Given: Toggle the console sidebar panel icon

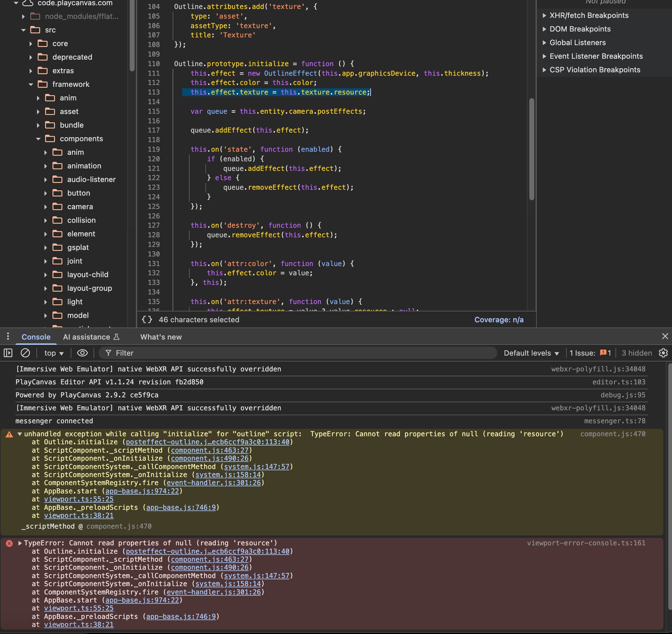Looking at the screenshot, I should tap(8, 353).
